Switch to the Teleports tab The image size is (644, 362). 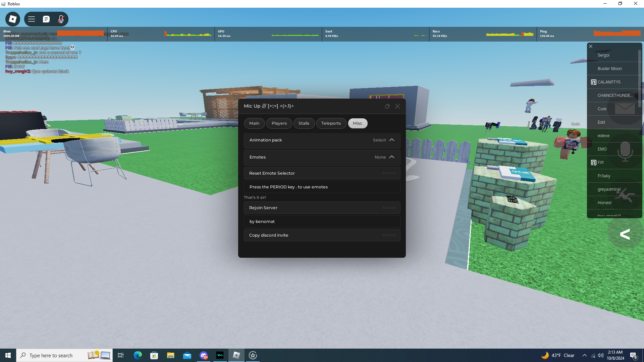click(331, 123)
